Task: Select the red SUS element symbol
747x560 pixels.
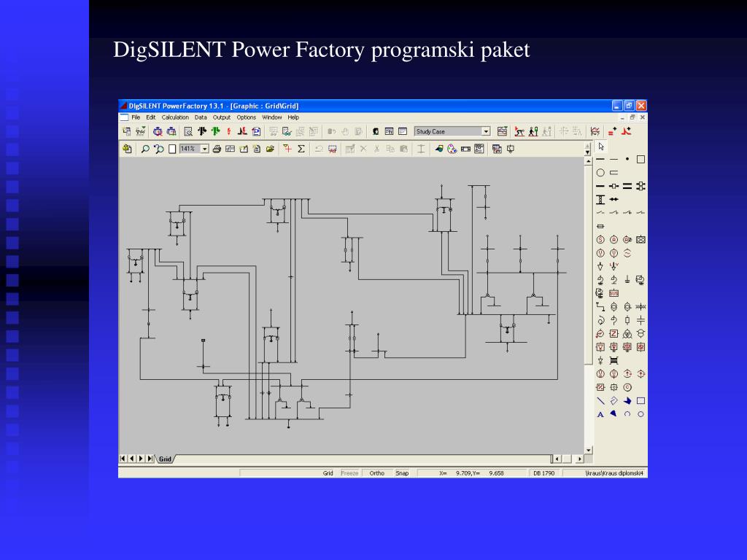Action: [614, 293]
